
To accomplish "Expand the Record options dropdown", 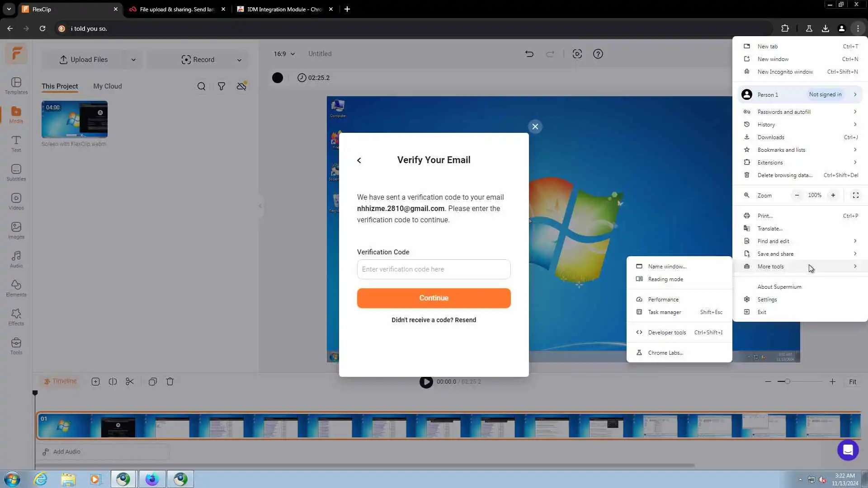I will [239, 60].
